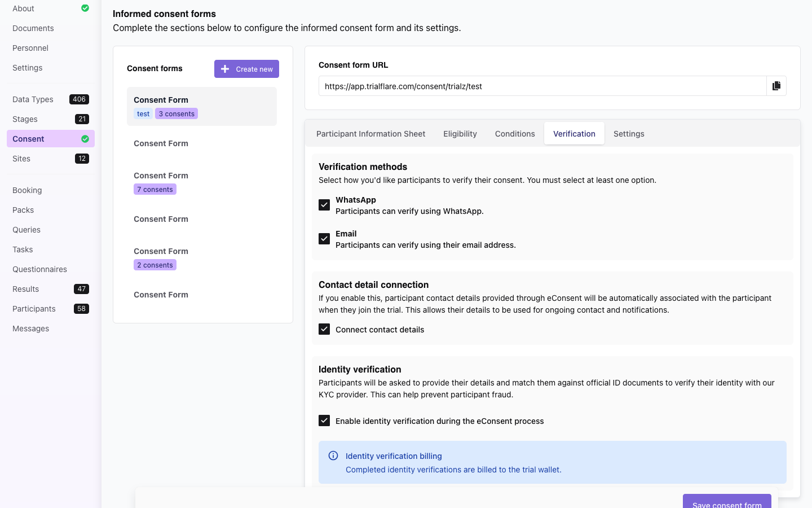Toggle Enable identity verification checkbox
812x508 pixels.
click(324, 421)
